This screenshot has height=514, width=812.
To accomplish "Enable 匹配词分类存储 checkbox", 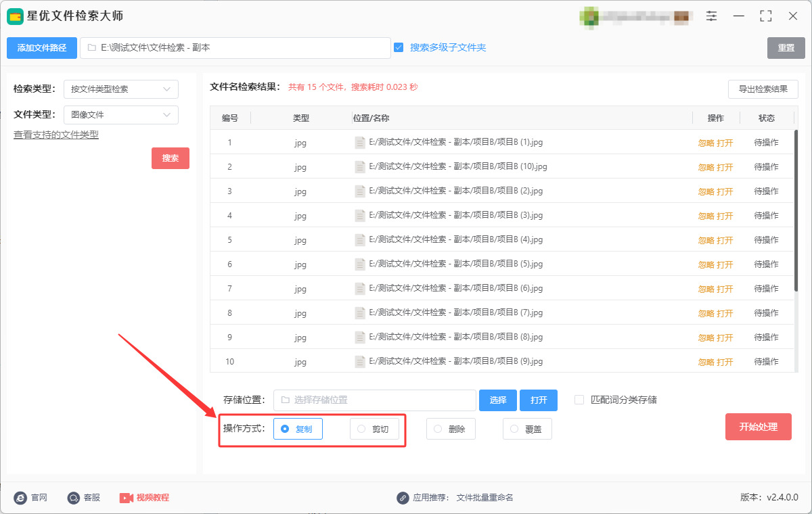I will 579,400.
